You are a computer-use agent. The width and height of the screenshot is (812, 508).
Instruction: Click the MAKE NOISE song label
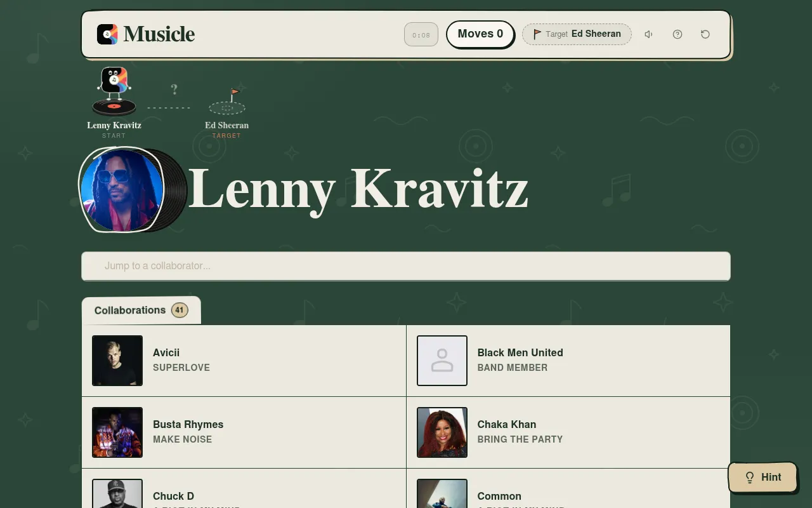pos(183,439)
